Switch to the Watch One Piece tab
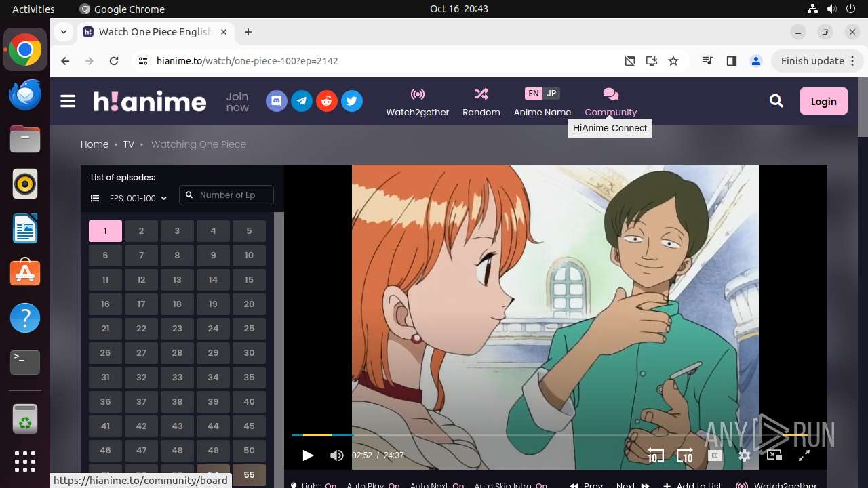Screen dimensions: 868x488 [x=156, y=32]
